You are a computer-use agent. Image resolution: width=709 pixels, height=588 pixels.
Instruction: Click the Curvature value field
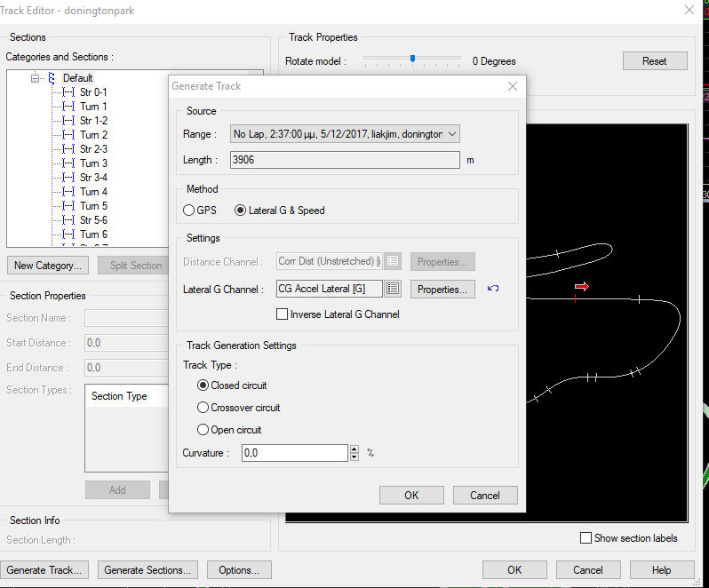click(295, 453)
